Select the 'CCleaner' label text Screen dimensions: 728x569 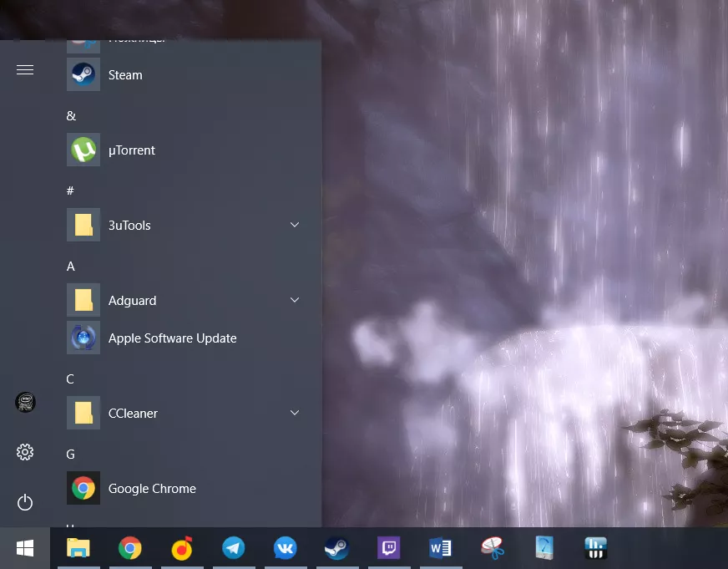[x=133, y=414]
